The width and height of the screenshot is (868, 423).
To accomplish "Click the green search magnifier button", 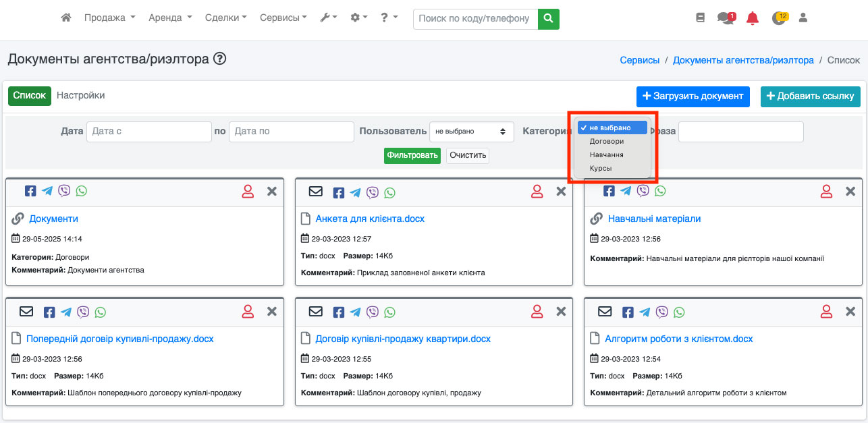I will 549,18.
